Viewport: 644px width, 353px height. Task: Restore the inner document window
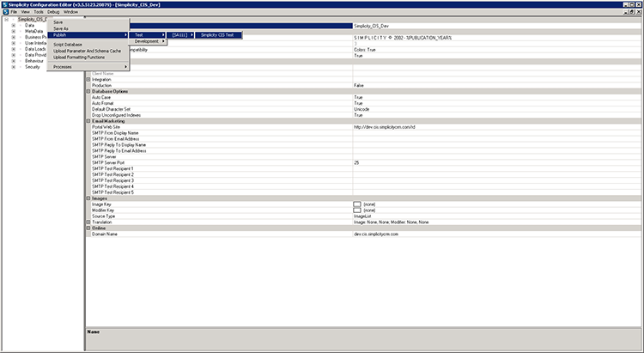(632, 12)
